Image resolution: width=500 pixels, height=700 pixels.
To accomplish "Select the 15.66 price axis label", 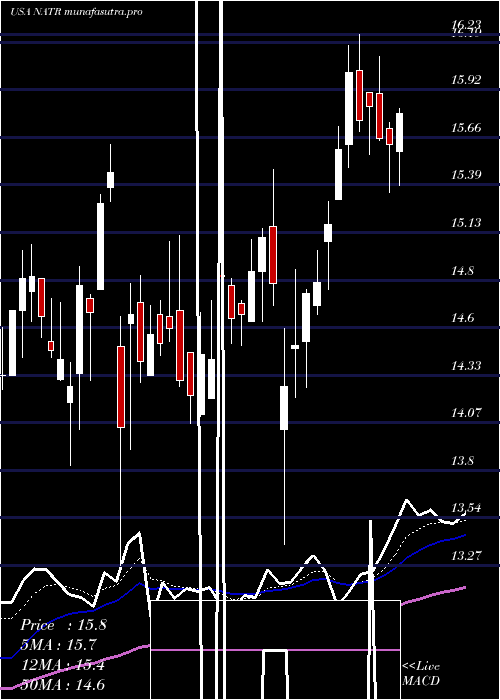I will (x=466, y=128).
